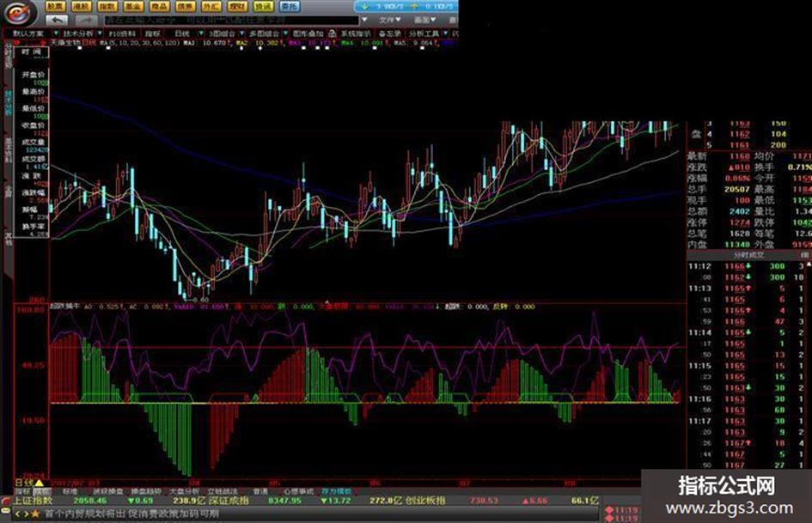Open the 商品 button
The image size is (812, 523).
tap(158, 6)
